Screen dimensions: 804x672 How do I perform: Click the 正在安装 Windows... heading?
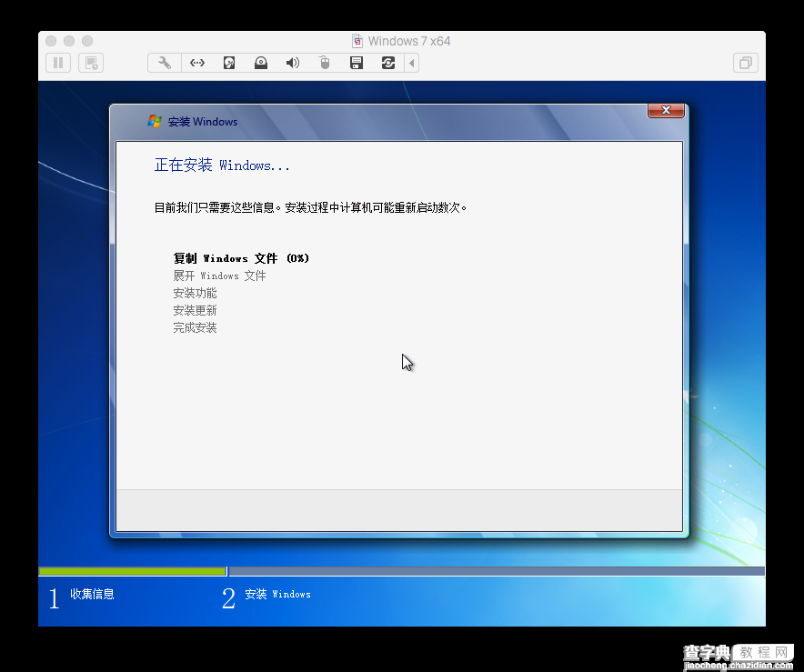click(x=222, y=165)
